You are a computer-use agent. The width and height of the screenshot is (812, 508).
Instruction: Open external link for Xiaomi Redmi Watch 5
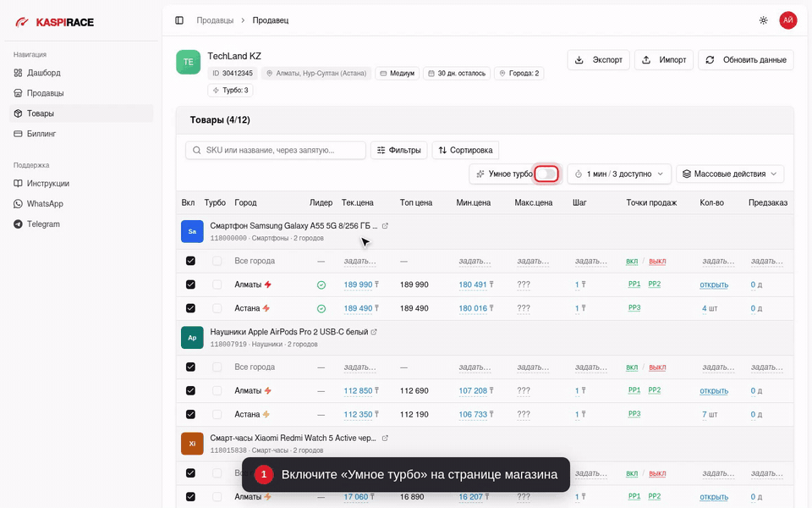[x=385, y=438]
